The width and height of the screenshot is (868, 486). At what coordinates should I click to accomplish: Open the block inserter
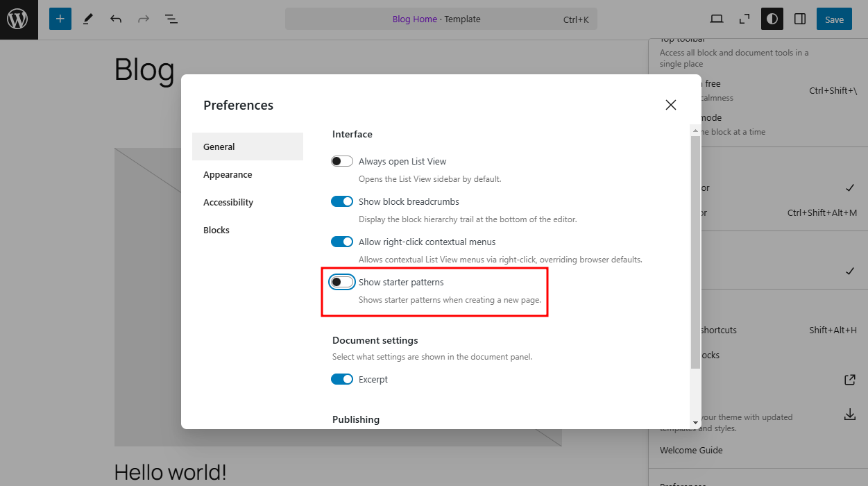(60, 19)
